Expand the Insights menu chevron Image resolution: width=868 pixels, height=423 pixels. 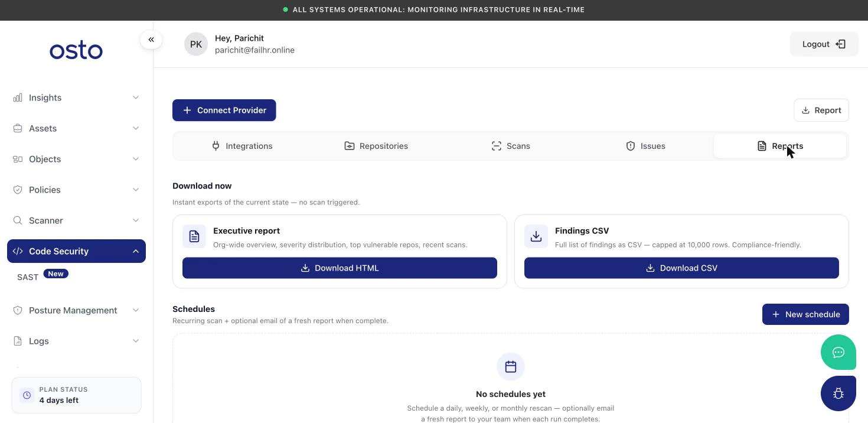[x=136, y=97]
